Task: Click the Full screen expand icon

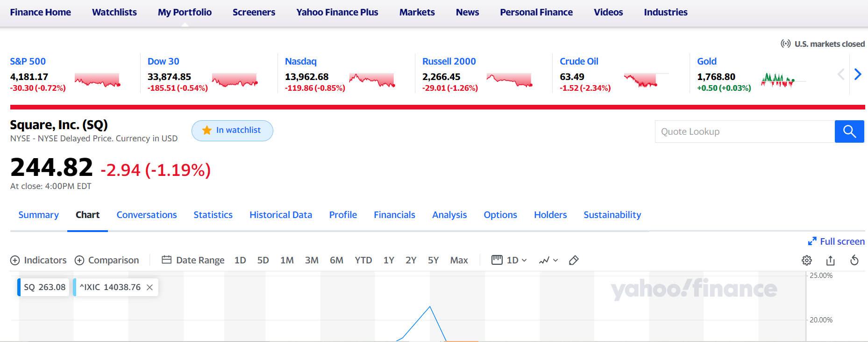Action: (812, 241)
